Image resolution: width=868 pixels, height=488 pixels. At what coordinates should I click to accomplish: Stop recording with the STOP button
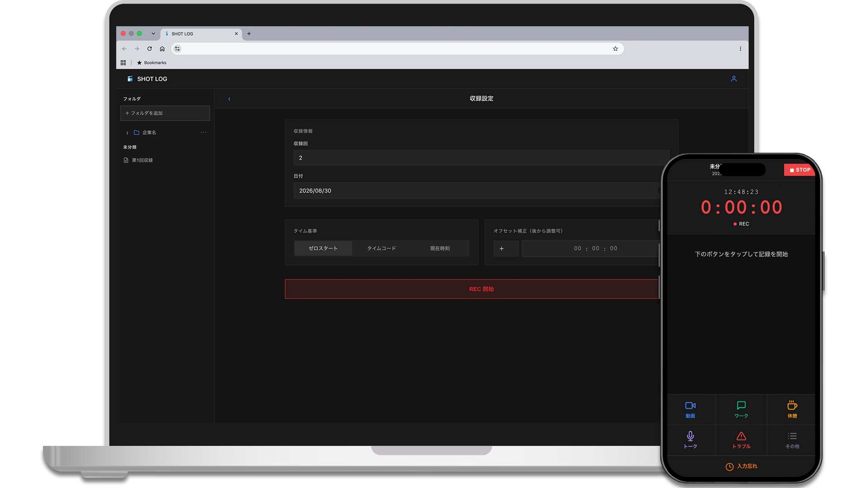tap(799, 170)
